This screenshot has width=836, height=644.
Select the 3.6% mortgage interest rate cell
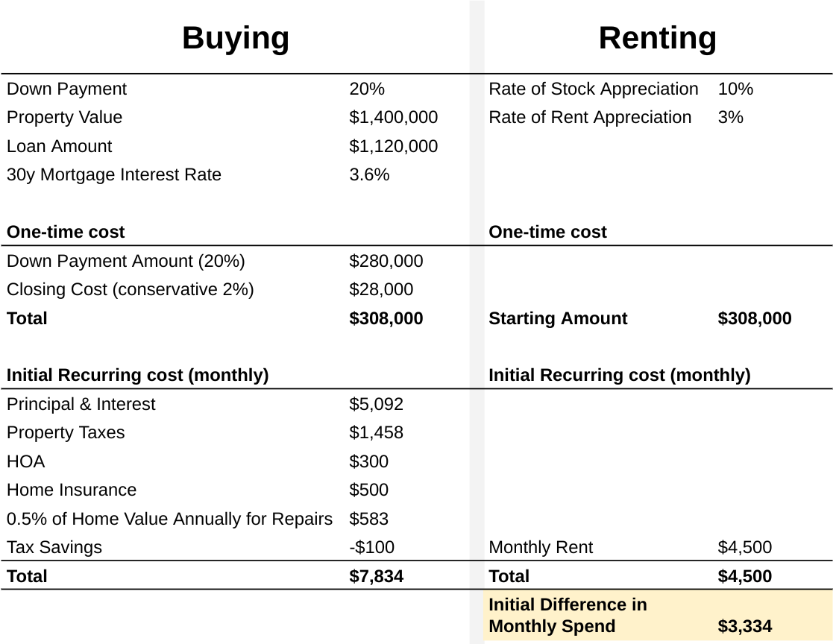[369, 175]
